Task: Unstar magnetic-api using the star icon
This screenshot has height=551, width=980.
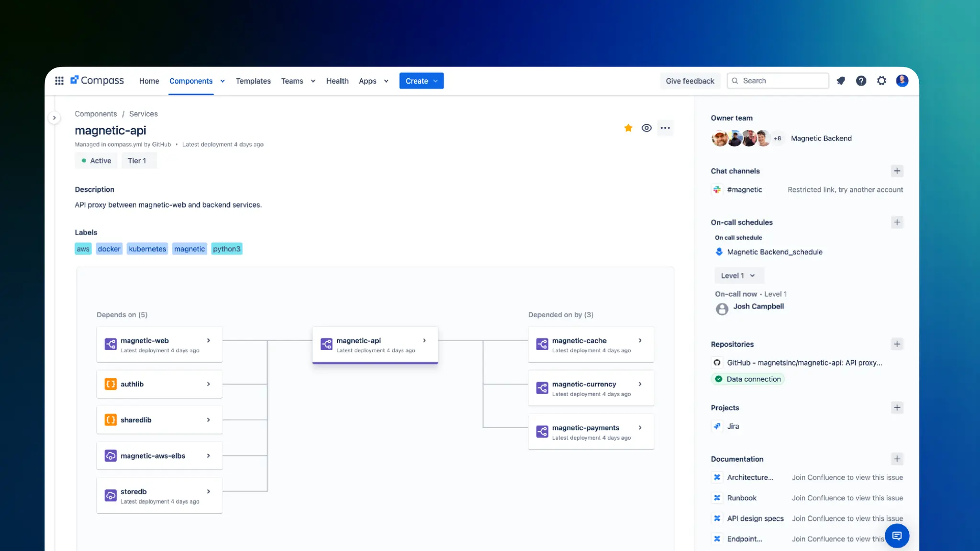Action: [x=628, y=128]
